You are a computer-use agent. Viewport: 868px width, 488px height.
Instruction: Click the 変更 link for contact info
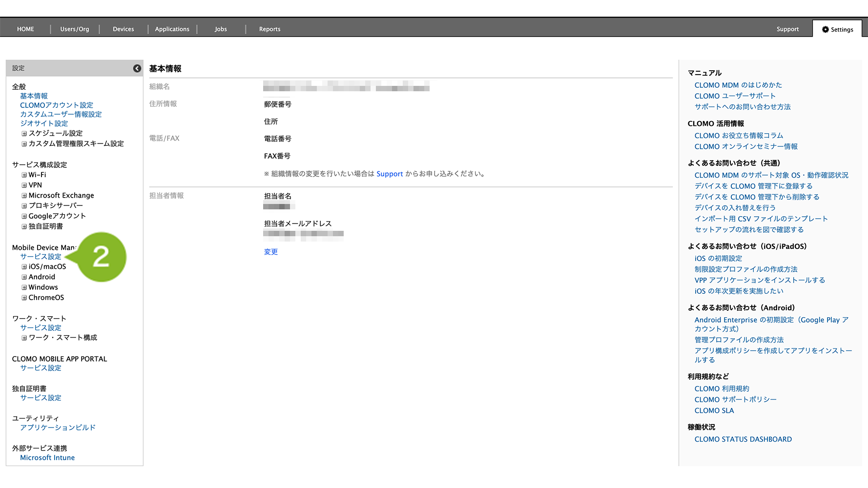(271, 252)
